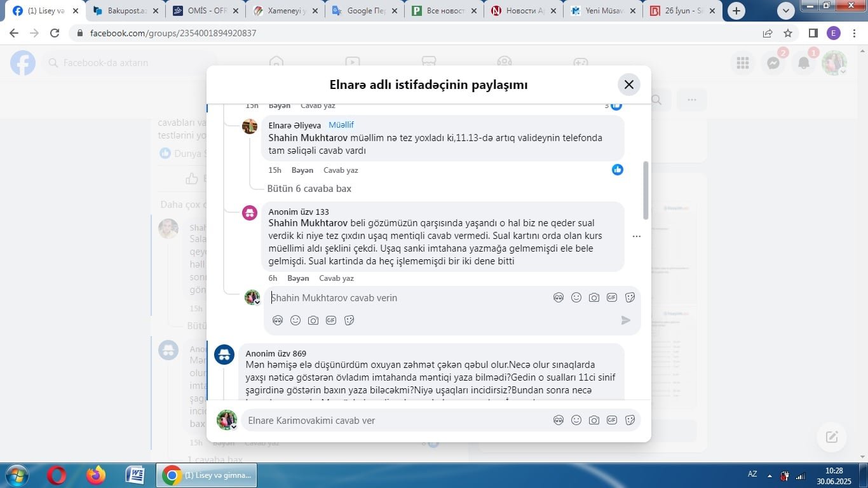Image resolution: width=868 pixels, height=488 pixels.
Task: Open a new Chrome tab
Action: (736, 11)
